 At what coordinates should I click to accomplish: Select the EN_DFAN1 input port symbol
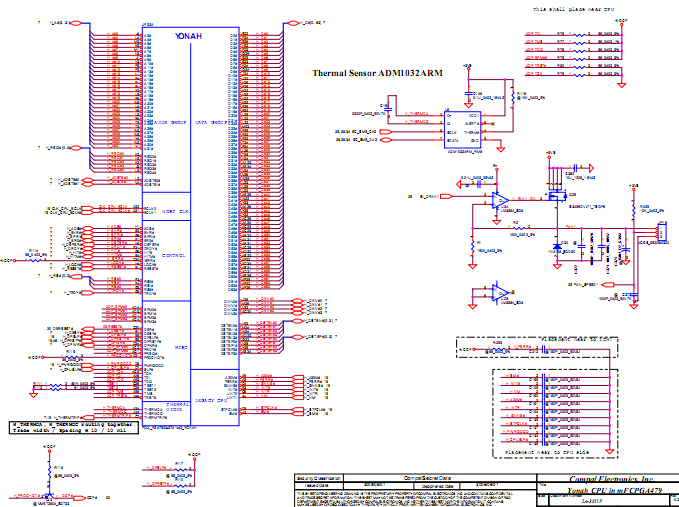pos(446,197)
